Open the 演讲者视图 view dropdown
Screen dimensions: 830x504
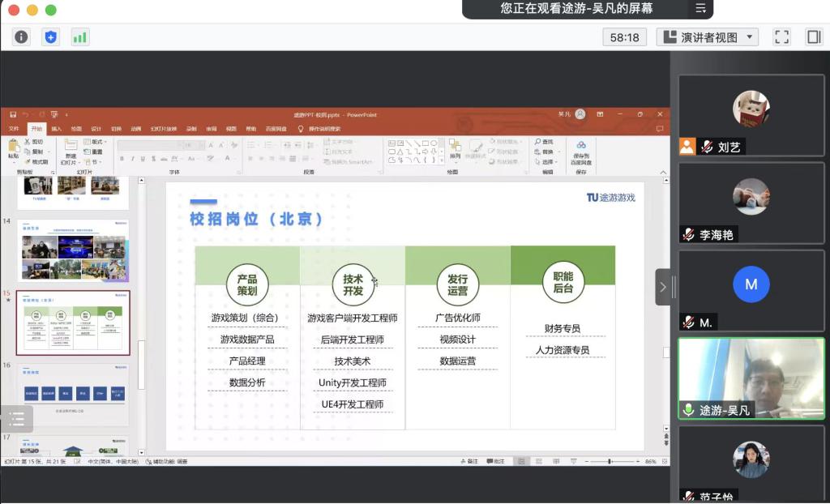tap(708, 36)
